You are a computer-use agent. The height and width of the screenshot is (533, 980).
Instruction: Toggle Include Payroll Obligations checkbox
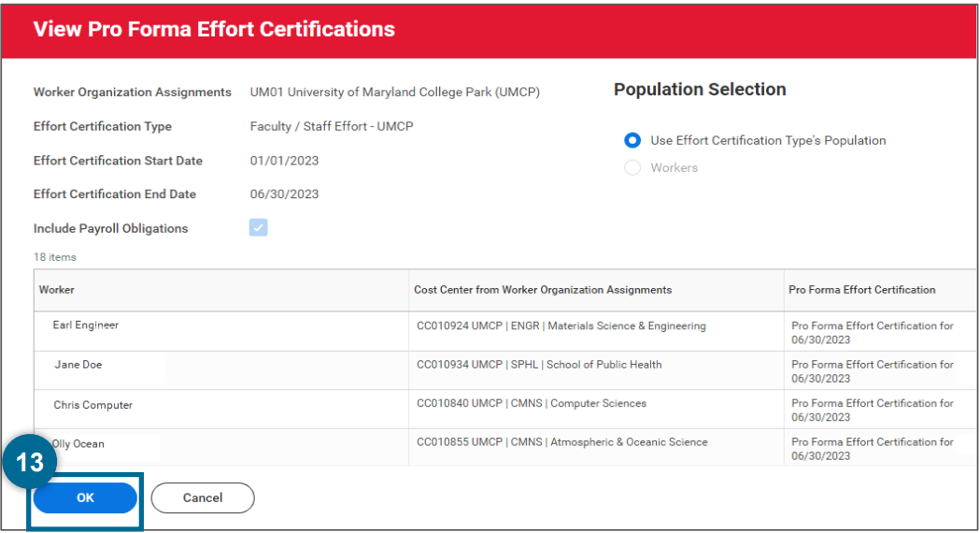(x=258, y=228)
